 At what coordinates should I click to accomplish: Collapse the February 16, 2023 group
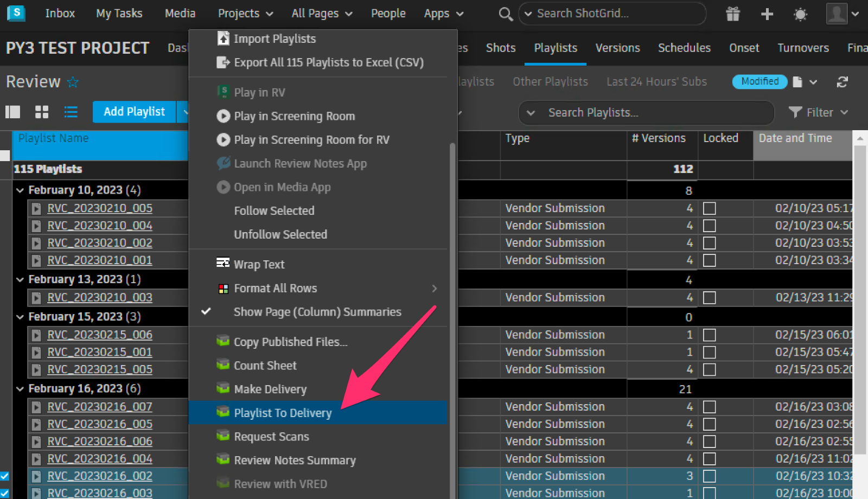pos(20,389)
